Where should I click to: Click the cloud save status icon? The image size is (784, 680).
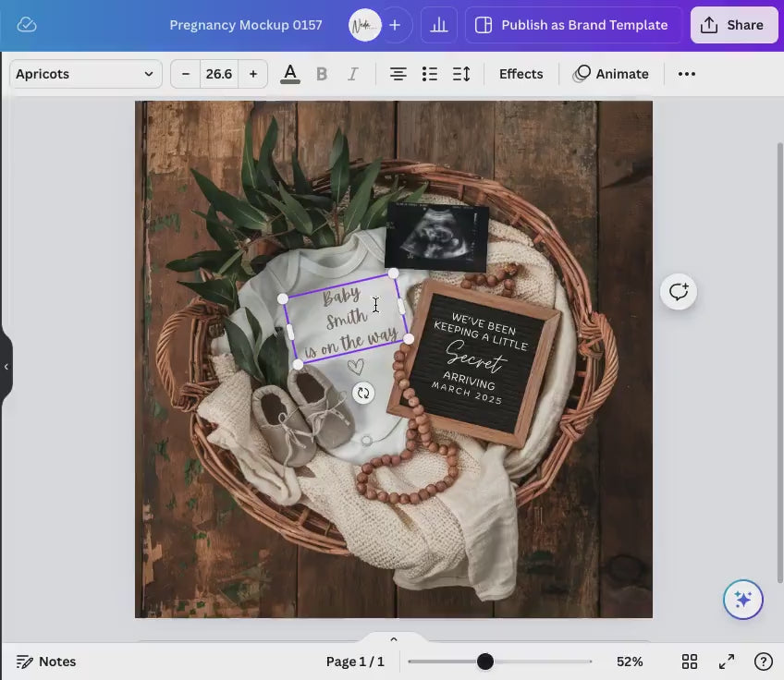coord(27,25)
